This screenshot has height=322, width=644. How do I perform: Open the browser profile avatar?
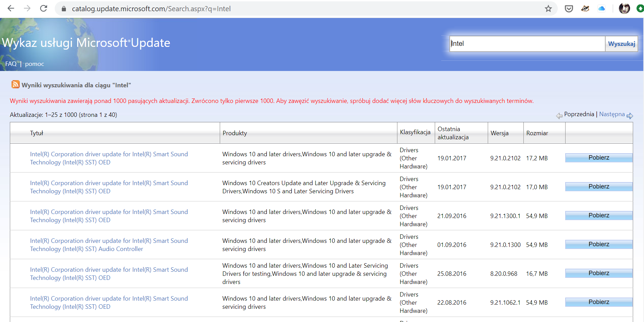point(624,8)
